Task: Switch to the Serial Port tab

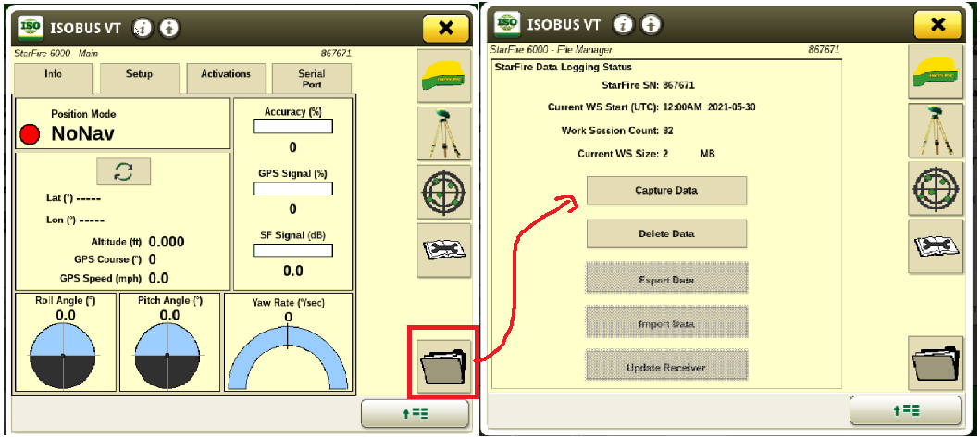Action: tap(311, 78)
